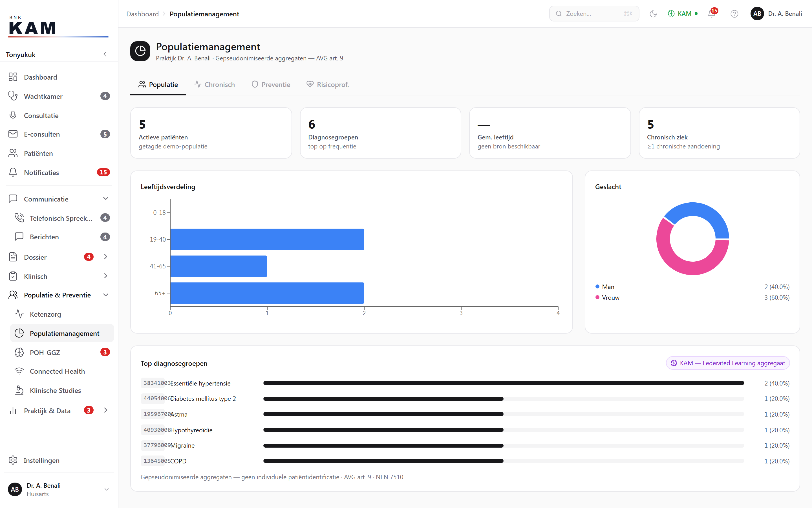
Task: Expand the Praktijk & Data section
Action: [x=106, y=410]
